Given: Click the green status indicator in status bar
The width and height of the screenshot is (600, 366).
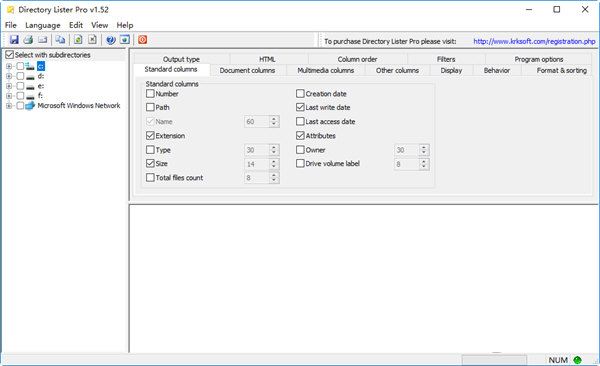Looking at the screenshot, I should (x=577, y=360).
